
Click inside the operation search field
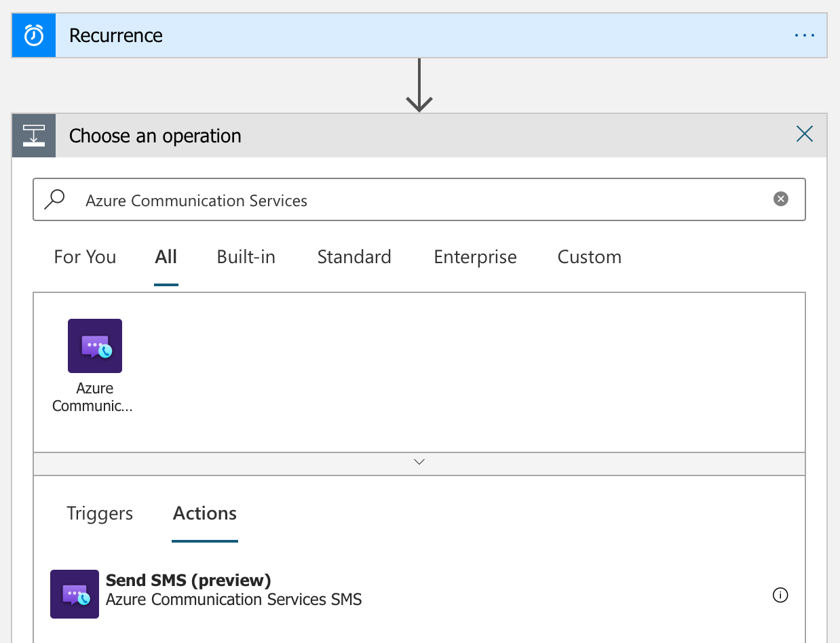tap(407, 199)
